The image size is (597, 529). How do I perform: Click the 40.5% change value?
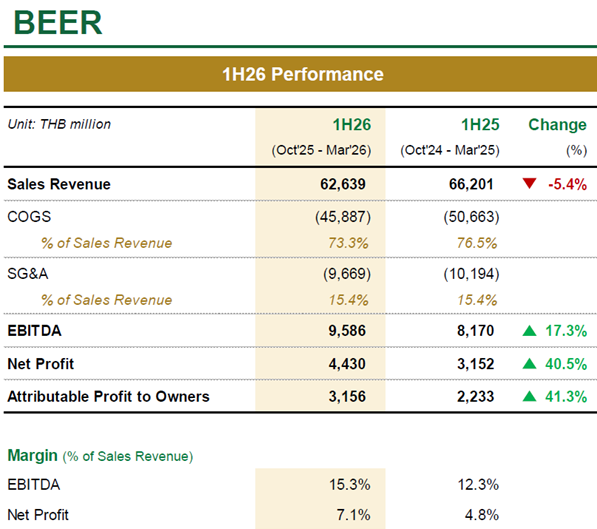pyautogui.click(x=566, y=364)
